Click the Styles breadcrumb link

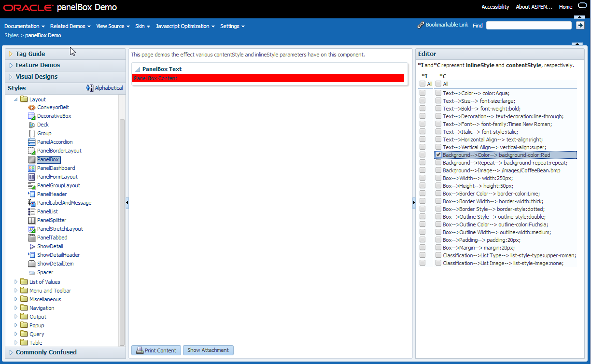(11, 35)
